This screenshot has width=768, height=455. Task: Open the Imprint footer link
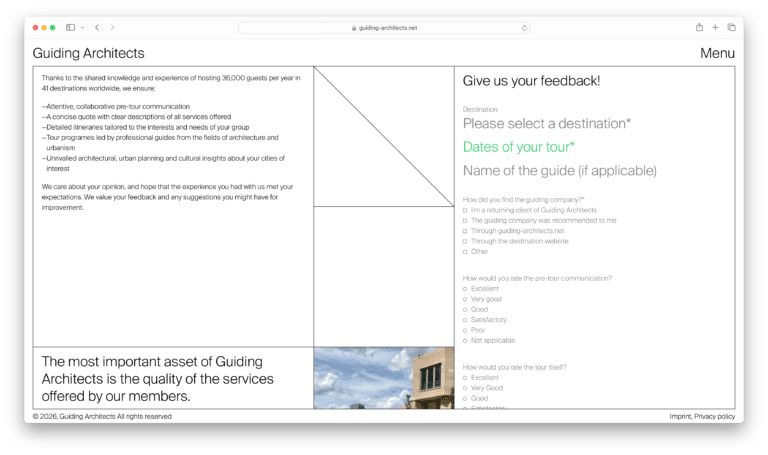[680, 416]
